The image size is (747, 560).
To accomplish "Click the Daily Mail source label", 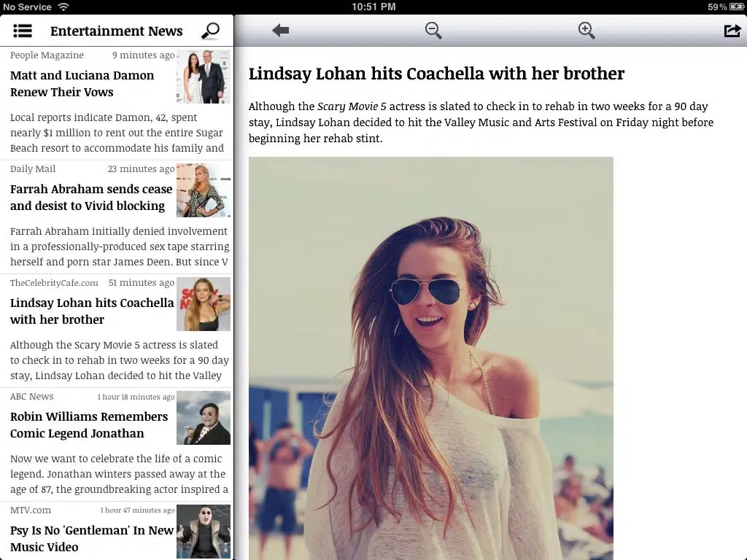I will click(33, 169).
